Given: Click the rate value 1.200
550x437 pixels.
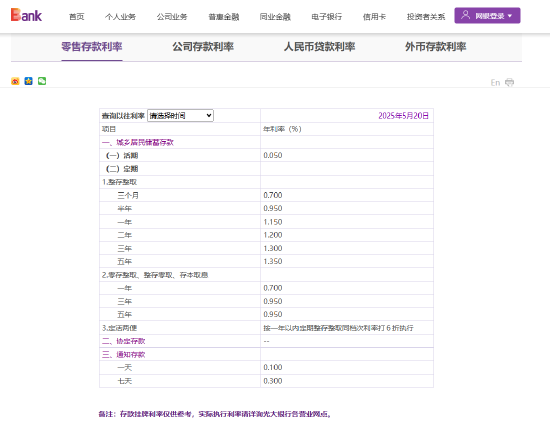Looking at the screenshot, I should (273, 235).
